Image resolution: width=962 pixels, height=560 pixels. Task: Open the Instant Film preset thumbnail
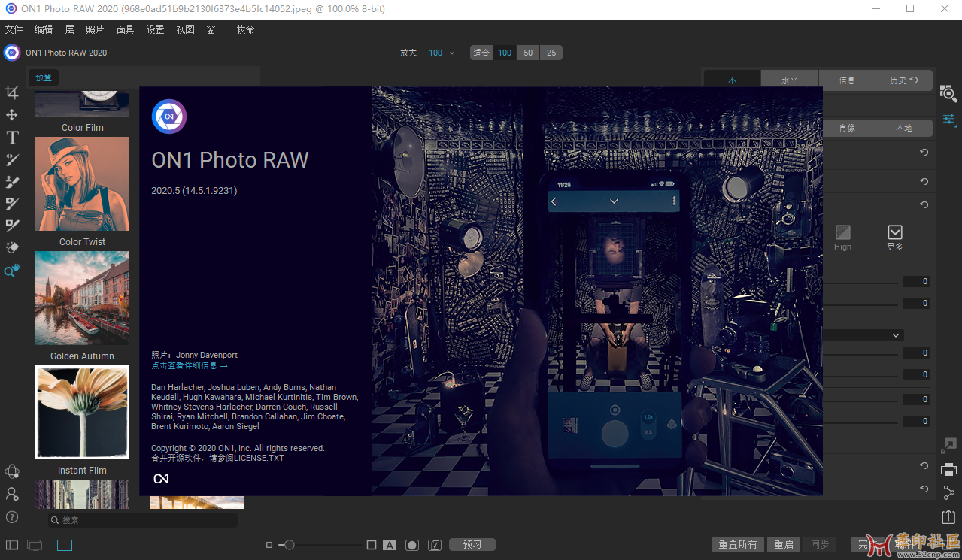(82, 412)
